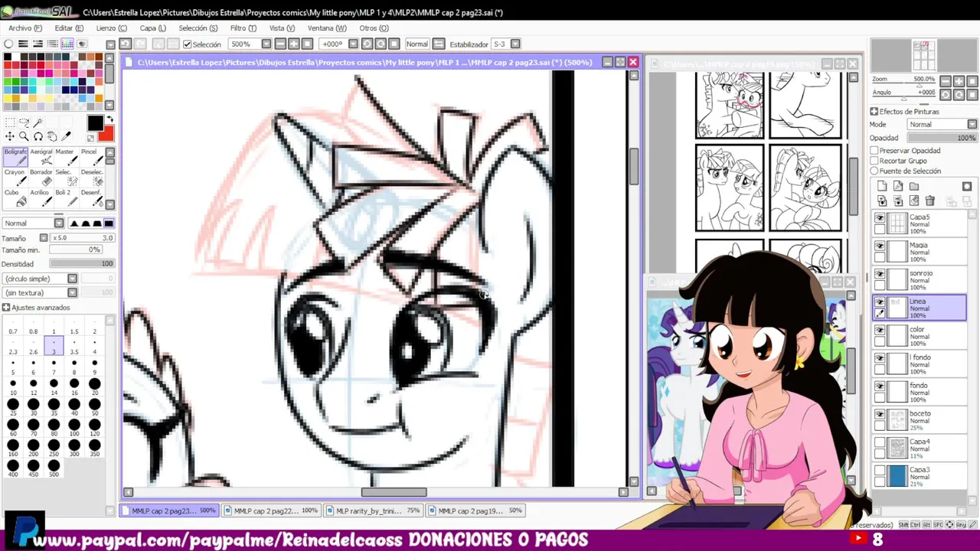This screenshot has width=980, height=551.
Task: Create a new layer folder
Action: [914, 186]
